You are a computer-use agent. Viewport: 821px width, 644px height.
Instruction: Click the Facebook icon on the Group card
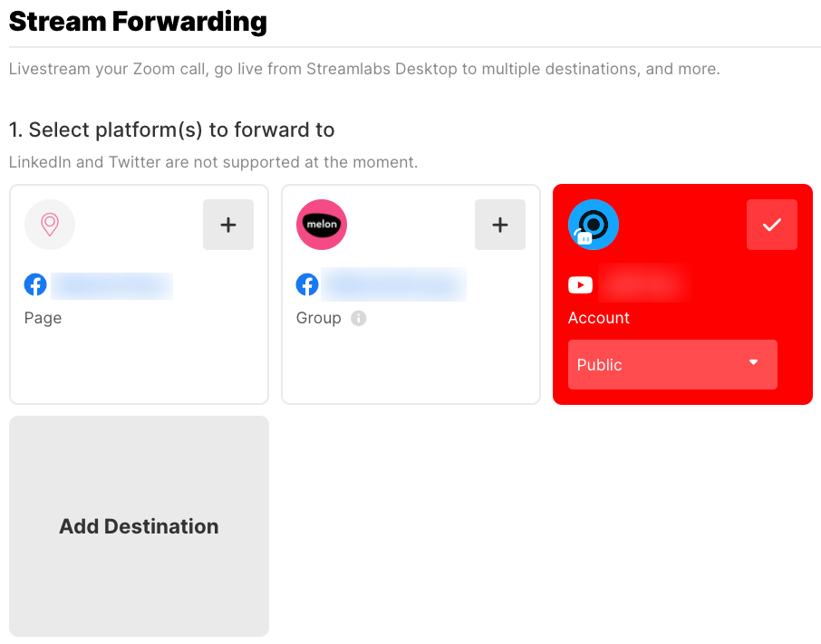tap(307, 284)
